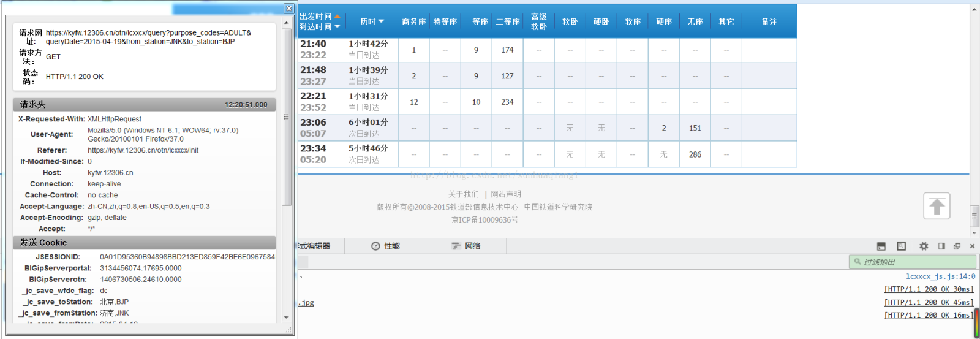The width and height of the screenshot is (980, 339).
Task: Click no-seat count 286
Action: pyautogui.click(x=695, y=154)
